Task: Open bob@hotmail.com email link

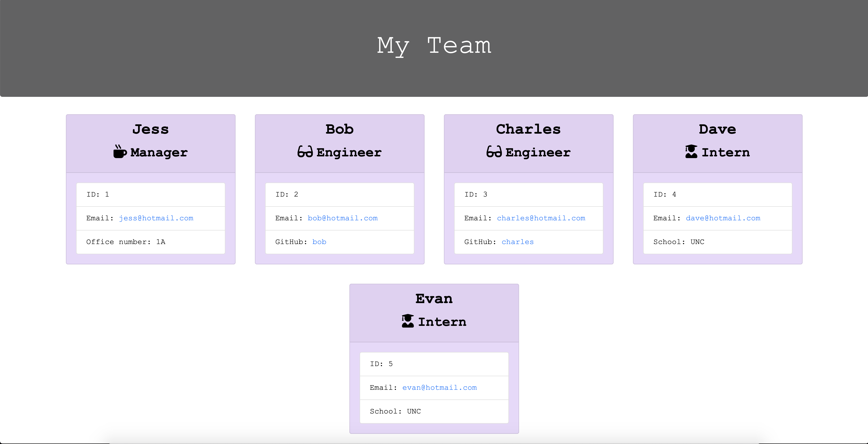Action: coord(342,218)
